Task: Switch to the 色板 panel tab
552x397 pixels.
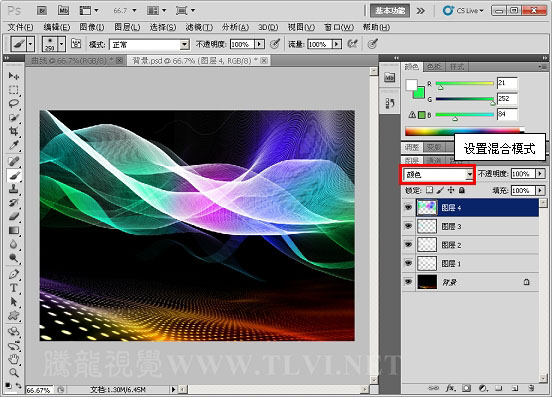Action: coord(434,67)
